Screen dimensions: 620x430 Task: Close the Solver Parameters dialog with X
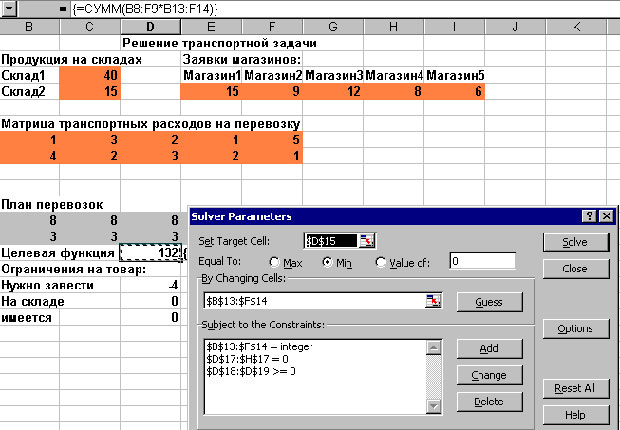606,216
